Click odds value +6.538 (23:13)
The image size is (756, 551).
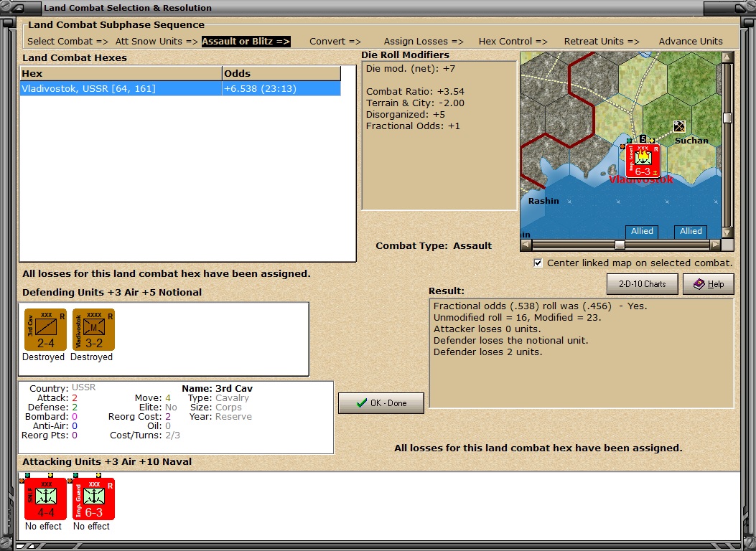point(261,89)
